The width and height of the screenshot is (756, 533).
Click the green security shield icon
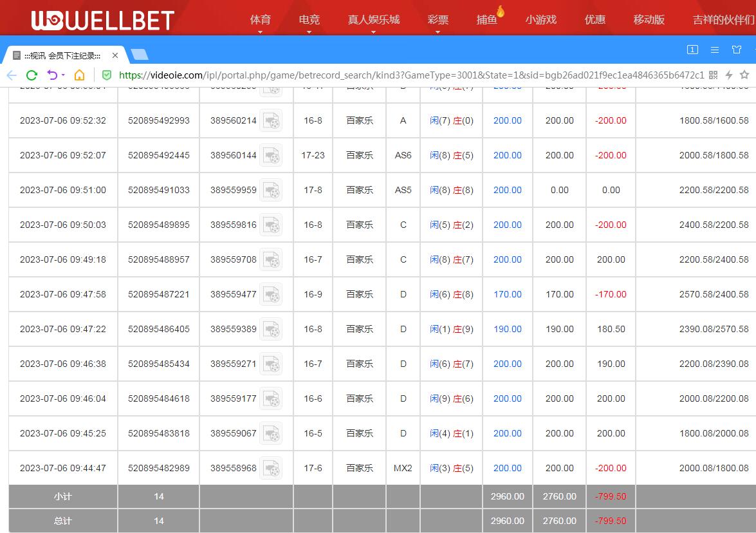click(107, 75)
